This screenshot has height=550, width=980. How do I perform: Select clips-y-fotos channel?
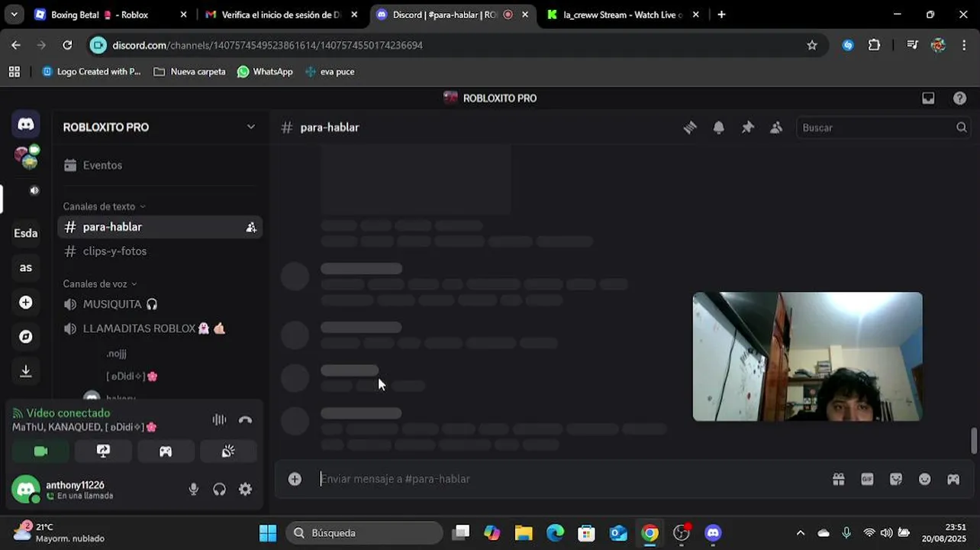(160, 251)
